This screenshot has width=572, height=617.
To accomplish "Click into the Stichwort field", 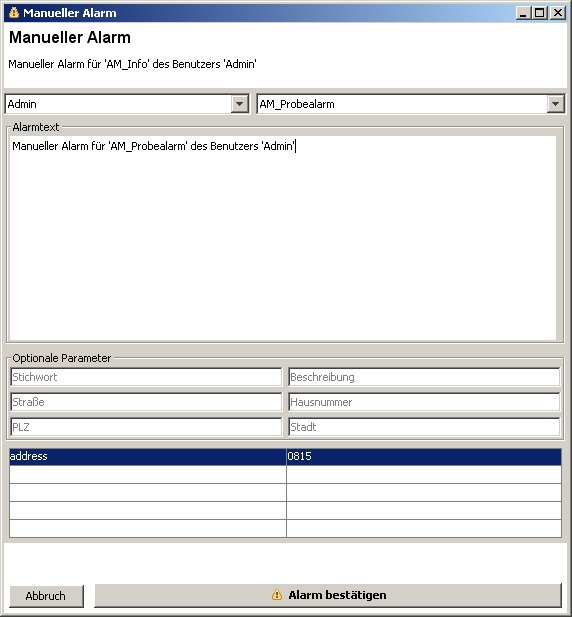I will tap(146, 377).
